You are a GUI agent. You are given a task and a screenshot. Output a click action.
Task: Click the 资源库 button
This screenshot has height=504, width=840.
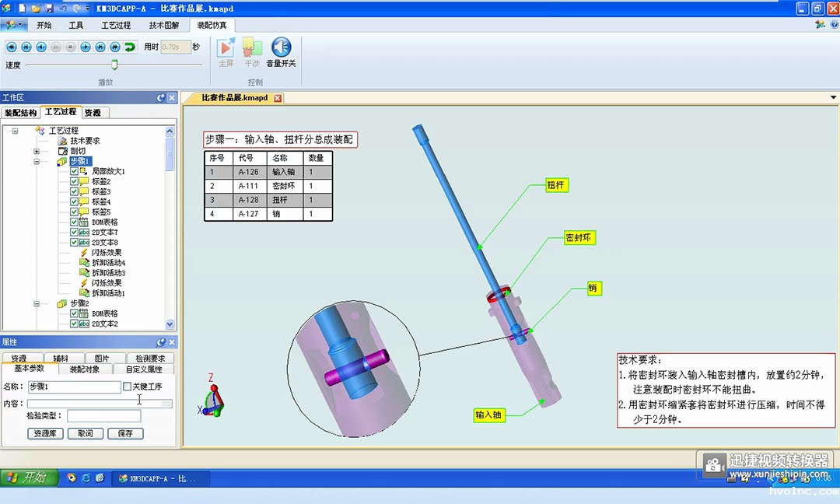(x=45, y=433)
